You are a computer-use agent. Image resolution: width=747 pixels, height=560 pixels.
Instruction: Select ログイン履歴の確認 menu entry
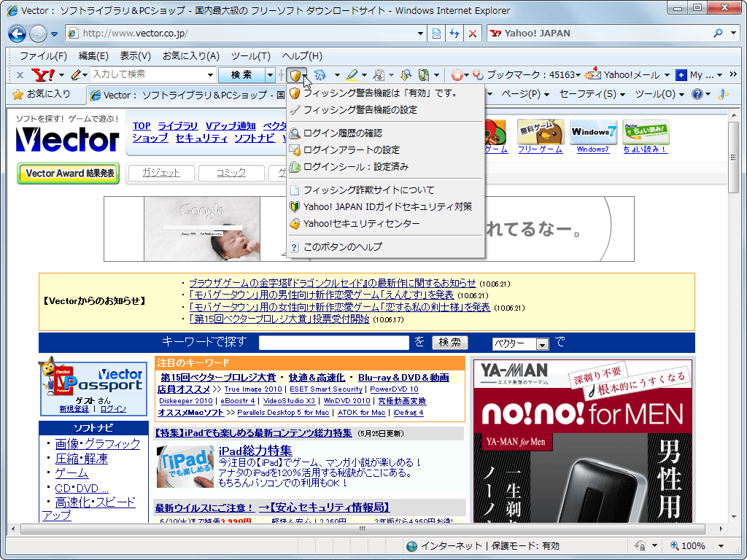385,133
